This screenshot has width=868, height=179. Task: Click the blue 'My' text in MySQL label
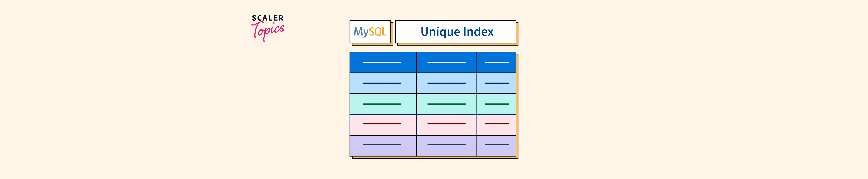361,32
